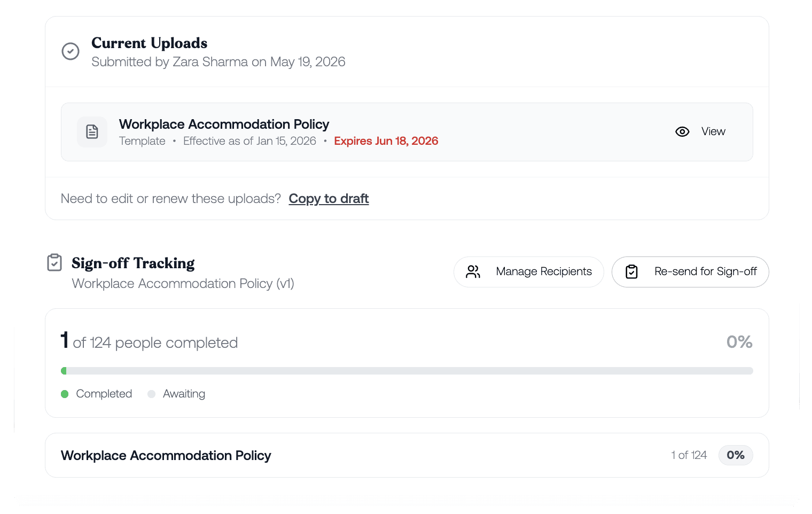Select the Workplace Accommodation Policy upload card title

pyautogui.click(x=224, y=124)
